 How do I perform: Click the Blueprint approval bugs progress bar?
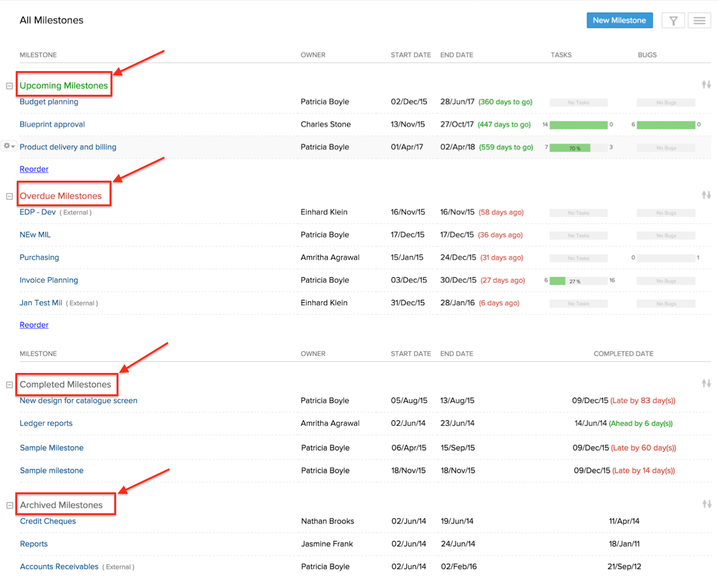point(666,125)
